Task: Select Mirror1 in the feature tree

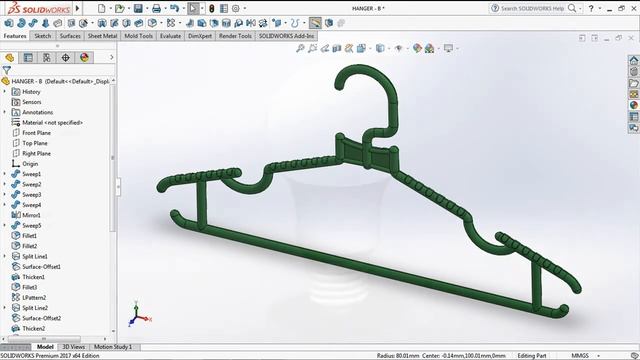Action: click(x=31, y=215)
